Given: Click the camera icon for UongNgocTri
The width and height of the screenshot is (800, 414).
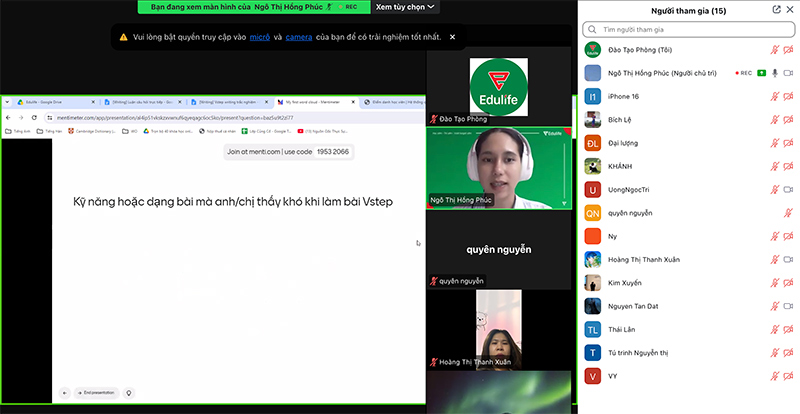Looking at the screenshot, I should (789, 189).
